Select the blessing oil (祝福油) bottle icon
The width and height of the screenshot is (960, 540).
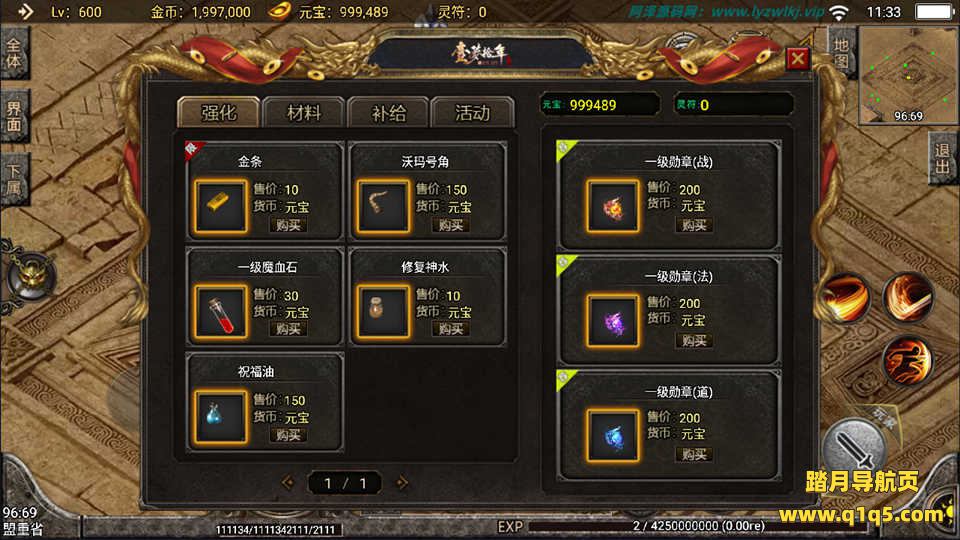coord(220,417)
